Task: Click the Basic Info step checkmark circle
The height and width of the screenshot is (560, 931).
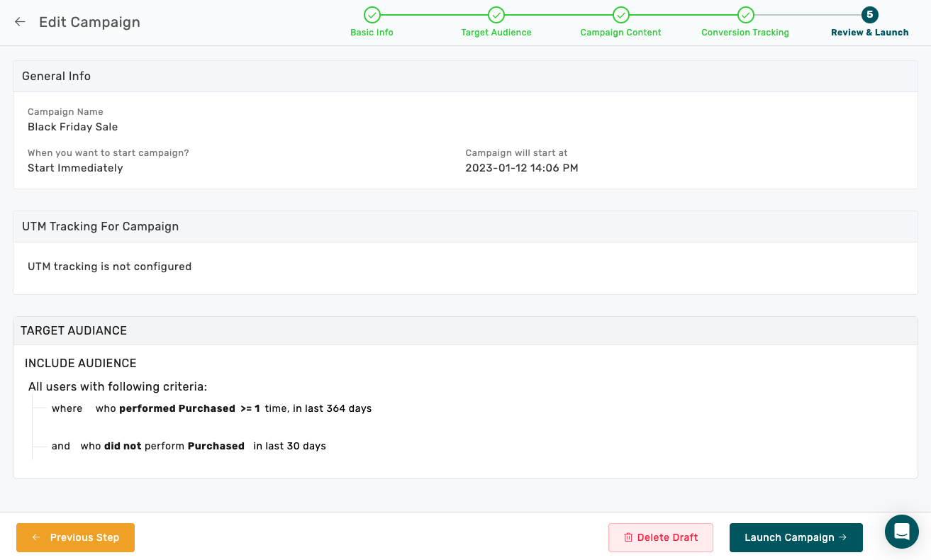Action: (372, 15)
